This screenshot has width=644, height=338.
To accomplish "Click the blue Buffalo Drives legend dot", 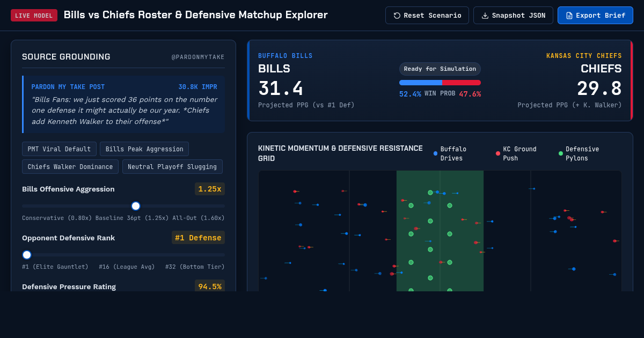I will pyautogui.click(x=436, y=153).
